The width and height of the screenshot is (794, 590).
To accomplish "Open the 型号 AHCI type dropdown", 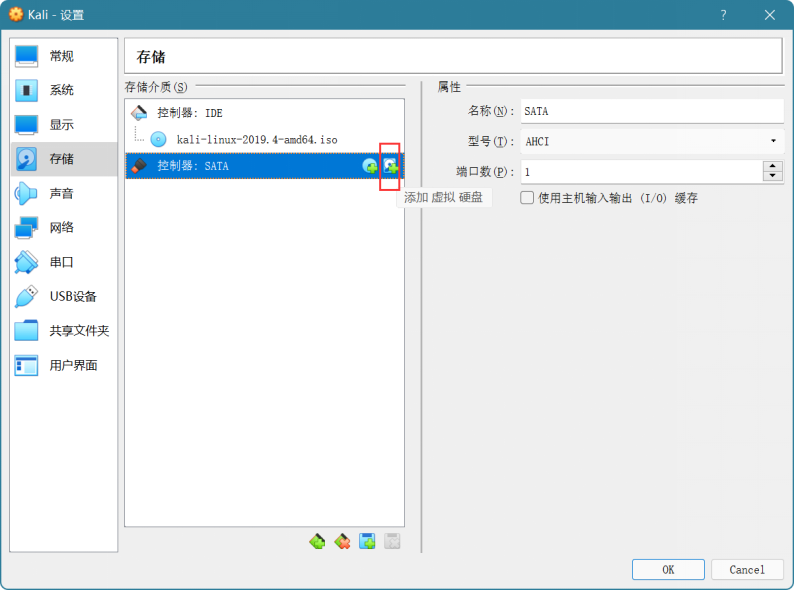I will pyautogui.click(x=652, y=141).
